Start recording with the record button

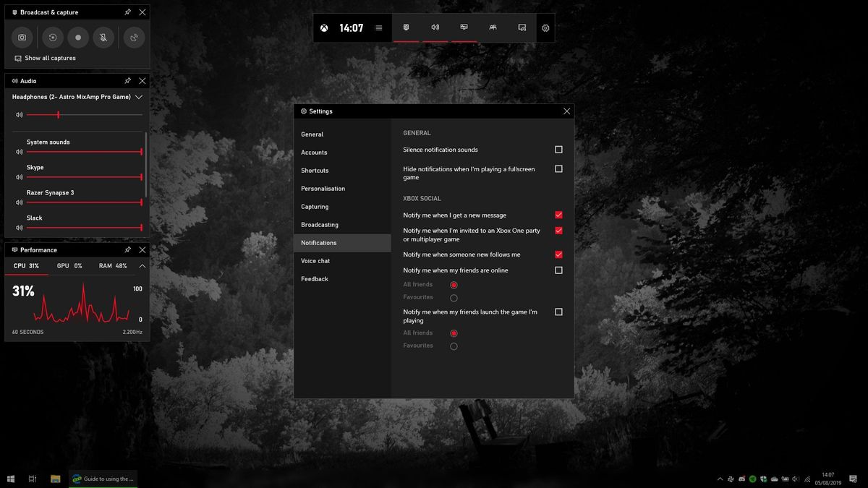coord(77,38)
